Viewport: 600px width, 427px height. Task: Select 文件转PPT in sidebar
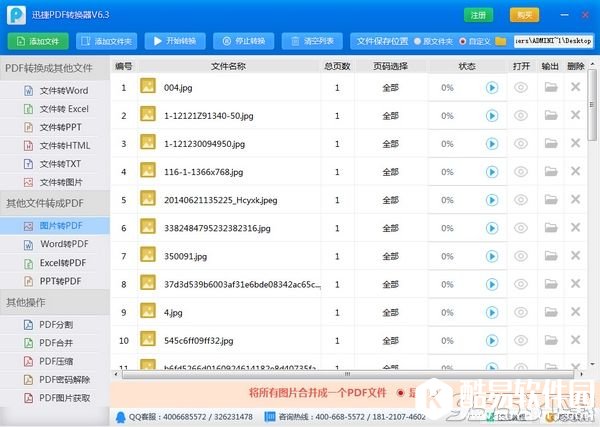click(55, 127)
